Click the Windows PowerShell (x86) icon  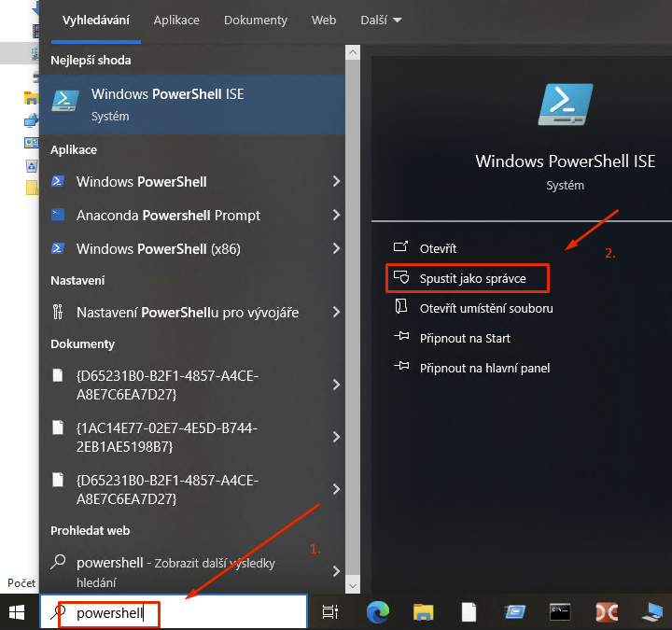pos(58,248)
